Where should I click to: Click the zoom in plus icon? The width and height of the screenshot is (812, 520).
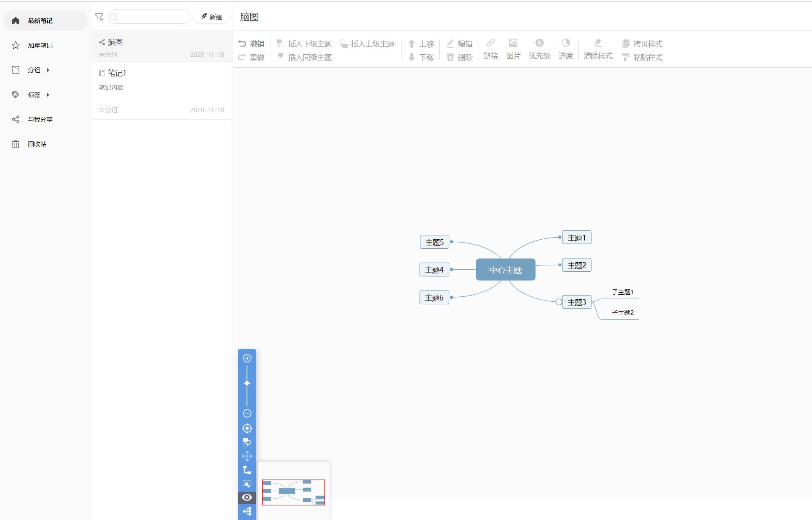point(247,358)
